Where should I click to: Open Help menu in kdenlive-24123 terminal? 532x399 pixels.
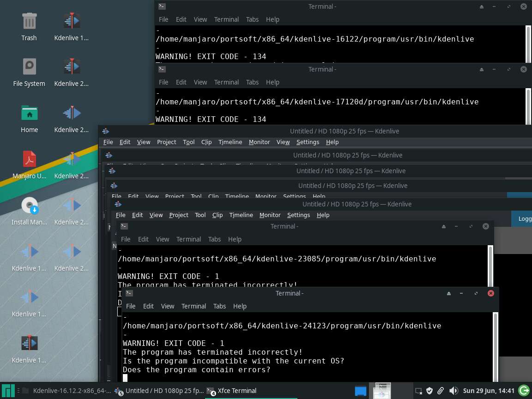tap(240, 306)
